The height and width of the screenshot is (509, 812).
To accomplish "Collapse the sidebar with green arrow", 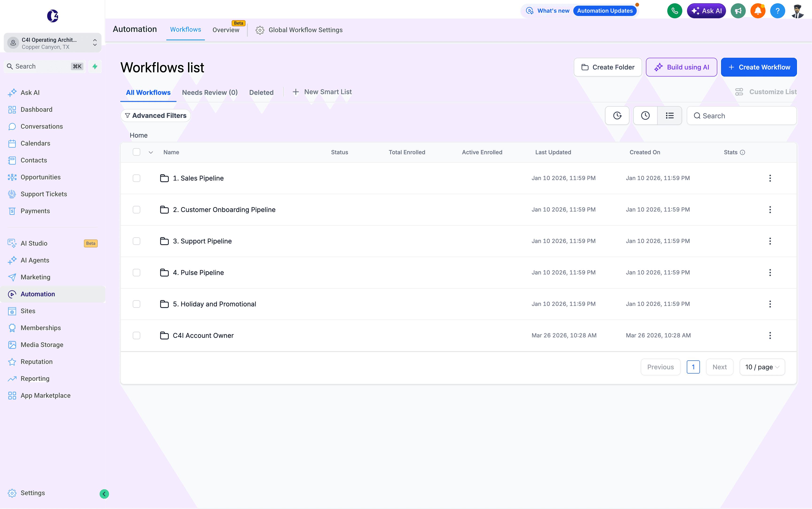I will point(104,494).
